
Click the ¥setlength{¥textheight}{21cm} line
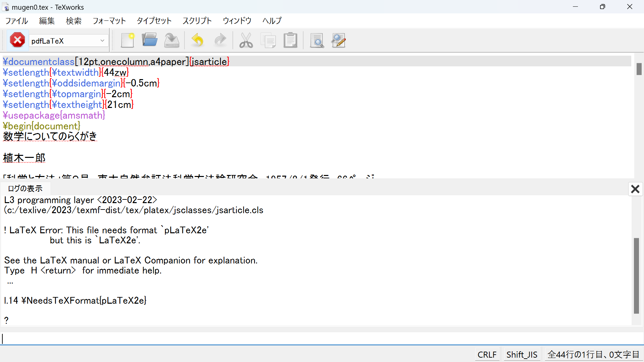pyautogui.click(x=68, y=105)
